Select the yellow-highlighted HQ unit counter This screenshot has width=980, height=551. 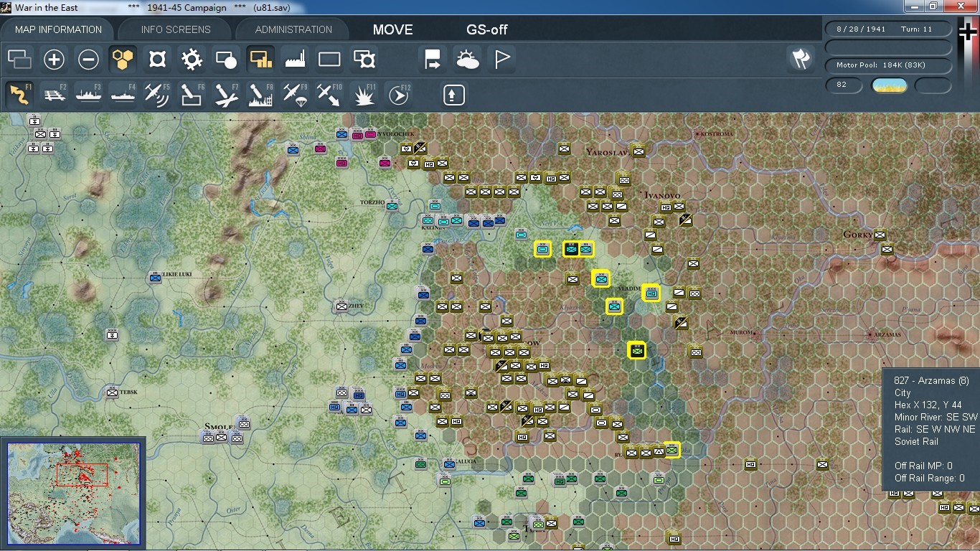coord(651,293)
